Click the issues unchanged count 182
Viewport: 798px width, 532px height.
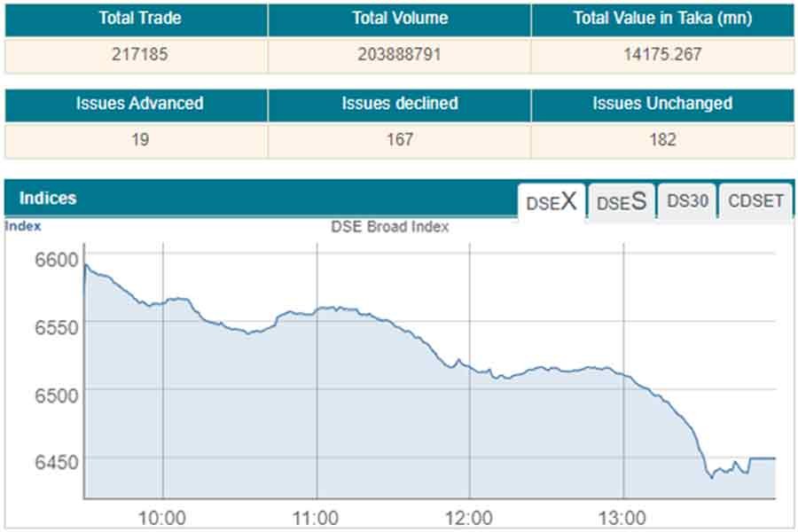662,139
